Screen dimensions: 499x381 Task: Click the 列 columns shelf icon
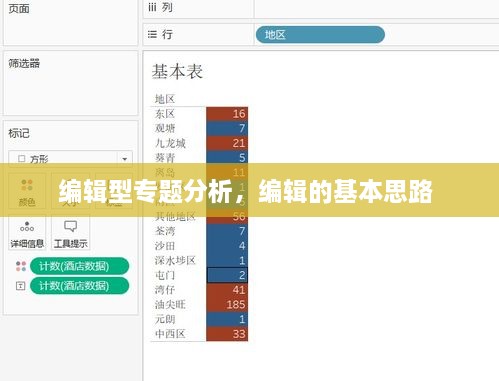pyautogui.click(x=152, y=7)
